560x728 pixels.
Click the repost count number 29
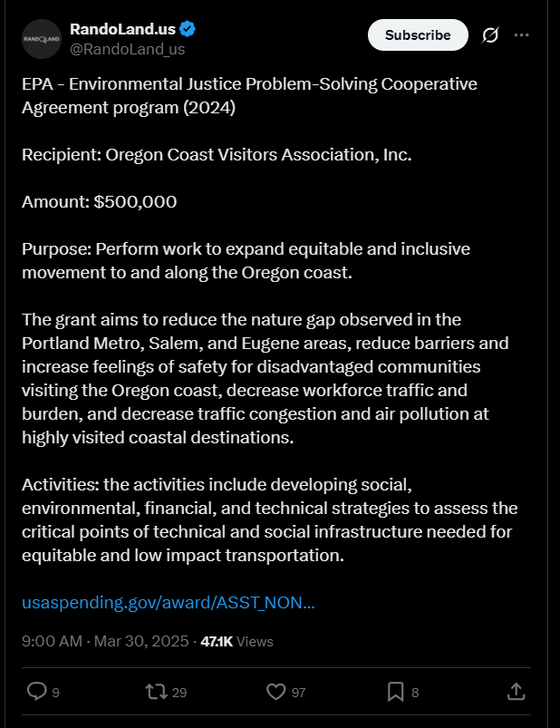tap(179, 693)
